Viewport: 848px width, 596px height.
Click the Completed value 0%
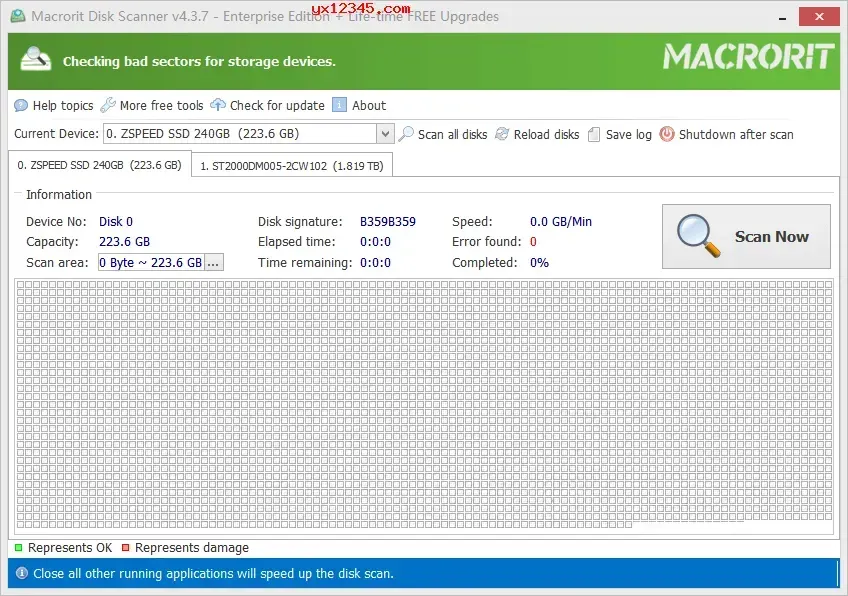click(539, 263)
